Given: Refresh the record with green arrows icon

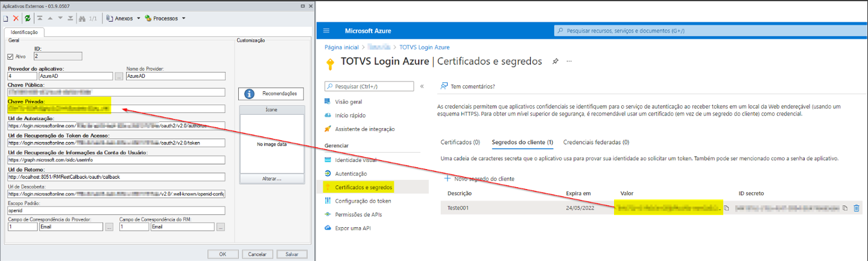Looking at the screenshot, I should pos(28,18).
